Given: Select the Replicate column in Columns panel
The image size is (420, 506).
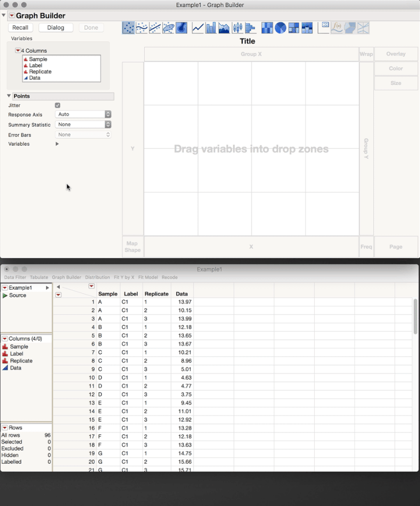Looking at the screenshot, I should click(21, 361).
